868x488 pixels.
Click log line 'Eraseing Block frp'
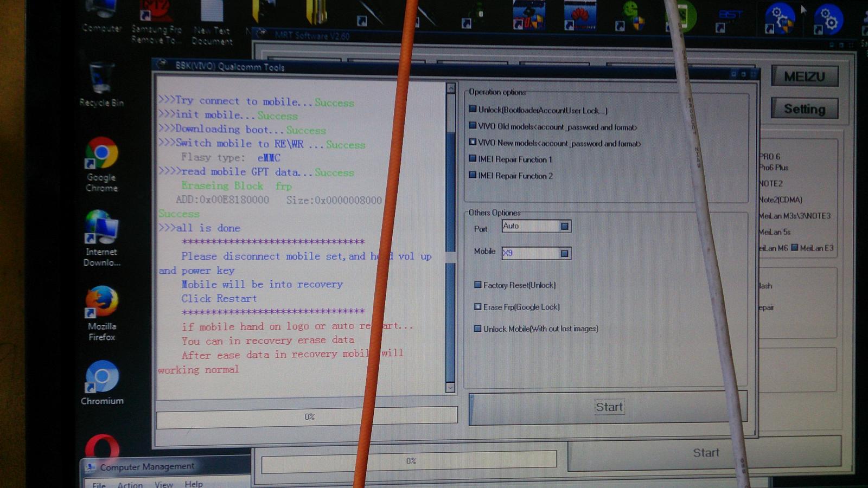pyautogui.click(x=237, y=186)
